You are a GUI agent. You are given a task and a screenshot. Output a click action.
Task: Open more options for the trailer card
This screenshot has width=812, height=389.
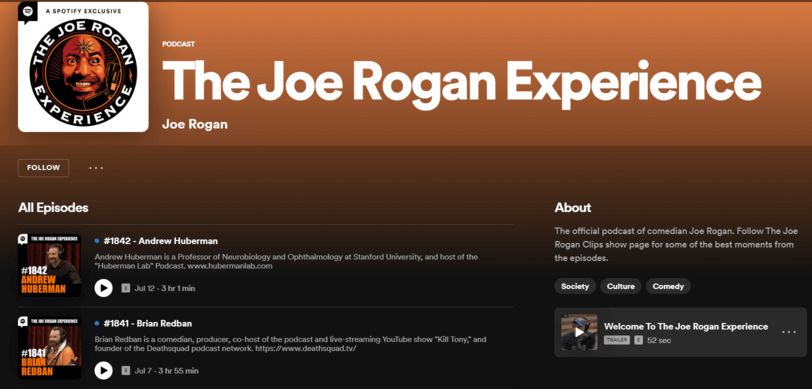(789, 332)
